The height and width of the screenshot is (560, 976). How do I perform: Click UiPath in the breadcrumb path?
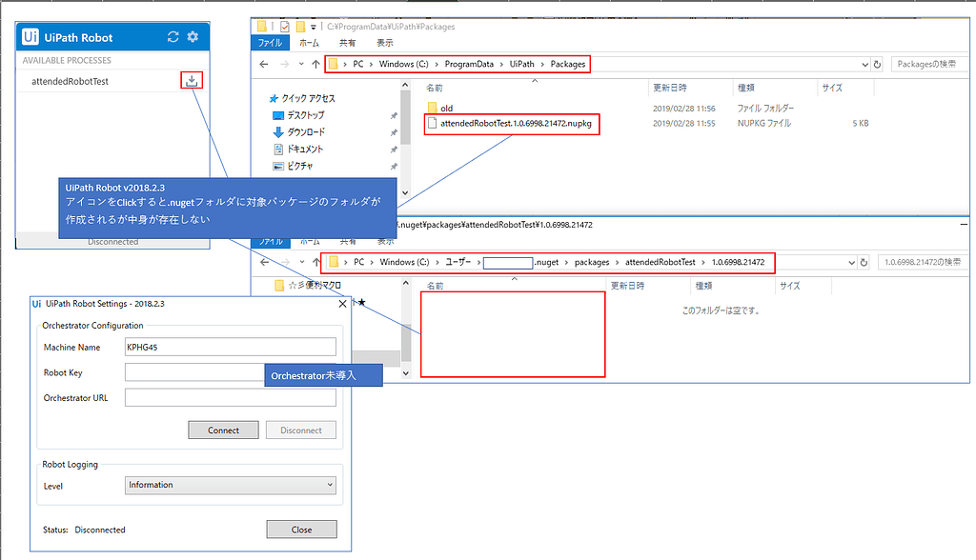[521, 64]
